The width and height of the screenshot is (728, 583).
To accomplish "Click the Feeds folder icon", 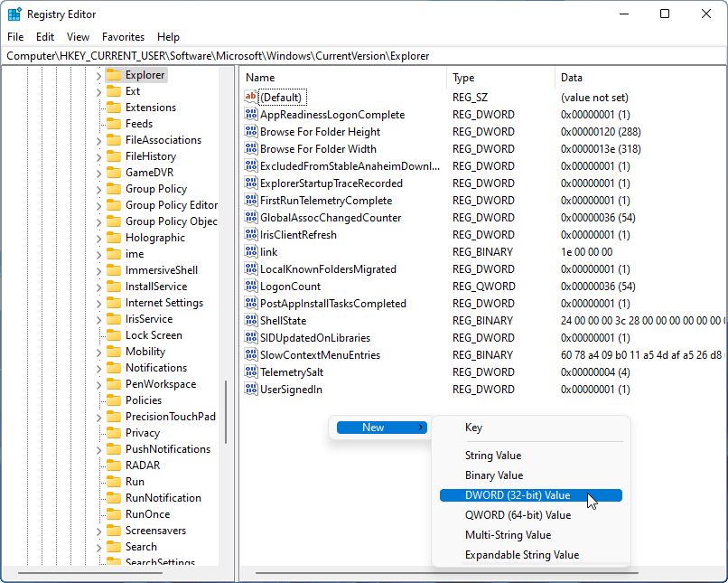I will (114, 124).
